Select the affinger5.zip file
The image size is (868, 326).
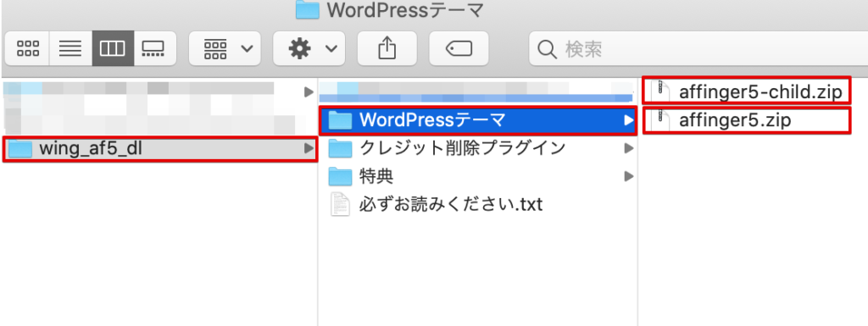point(746,120)
